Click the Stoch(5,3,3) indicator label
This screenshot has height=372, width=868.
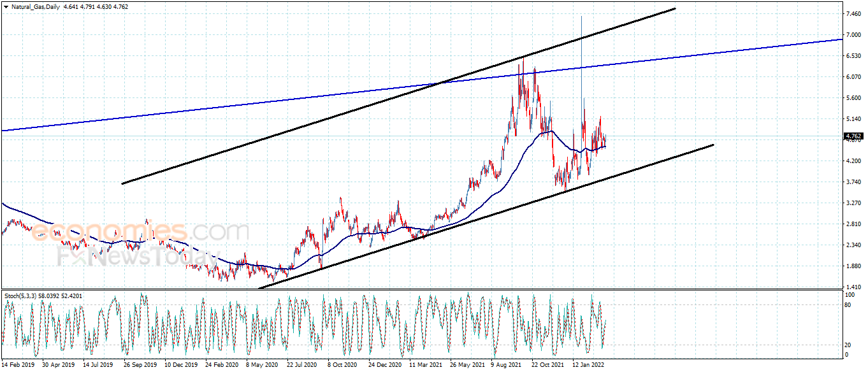click(x=20, y=296)
